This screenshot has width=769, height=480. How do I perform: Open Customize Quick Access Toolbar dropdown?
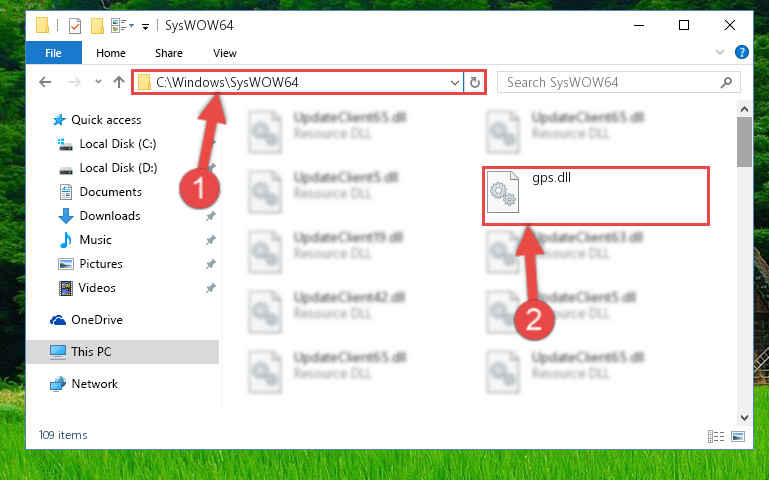click(145, 26)
